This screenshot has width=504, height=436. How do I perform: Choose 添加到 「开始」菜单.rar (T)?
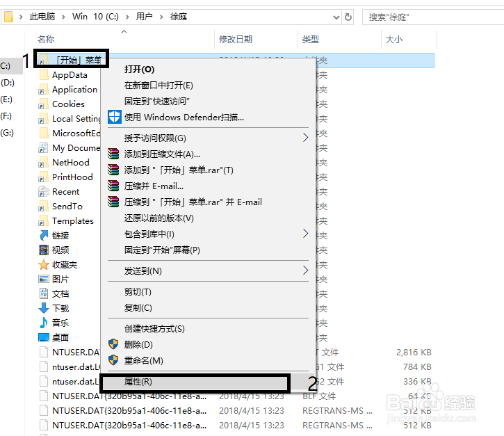pos(208,170)
